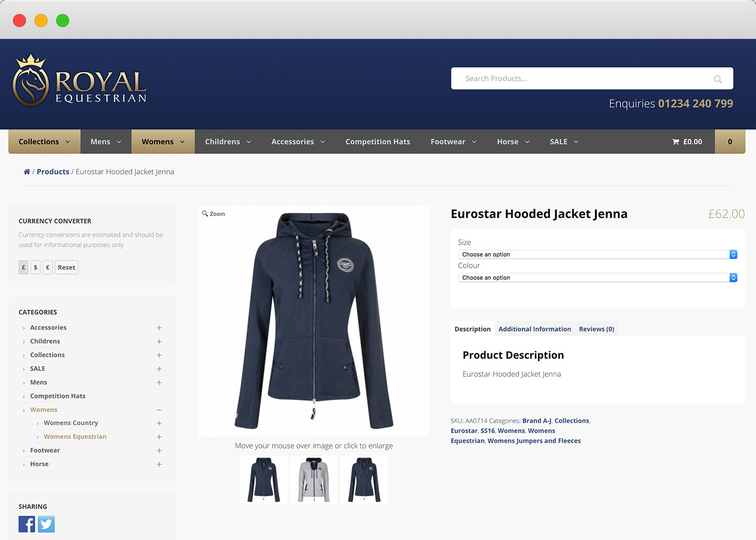This screenshot has width=756, height=540.
Task: Click the home icon in breadcrumb
Action: pos(26,172)
